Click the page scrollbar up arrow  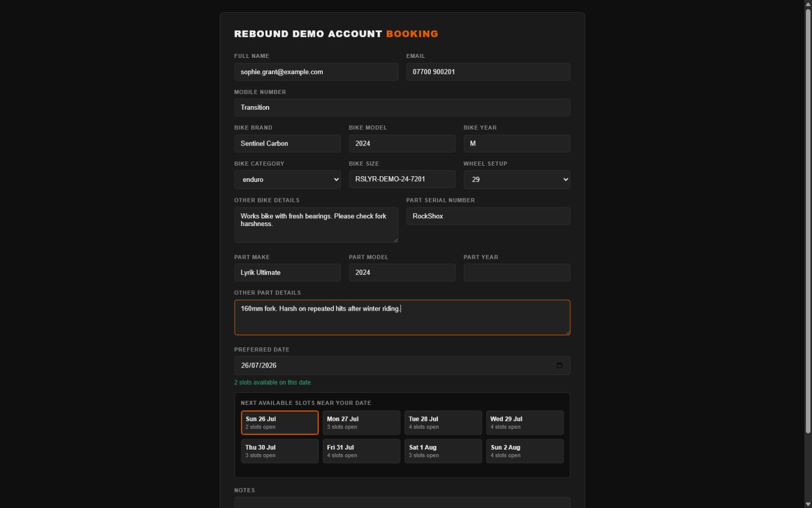pyautogui.click(x=808, y=4)
